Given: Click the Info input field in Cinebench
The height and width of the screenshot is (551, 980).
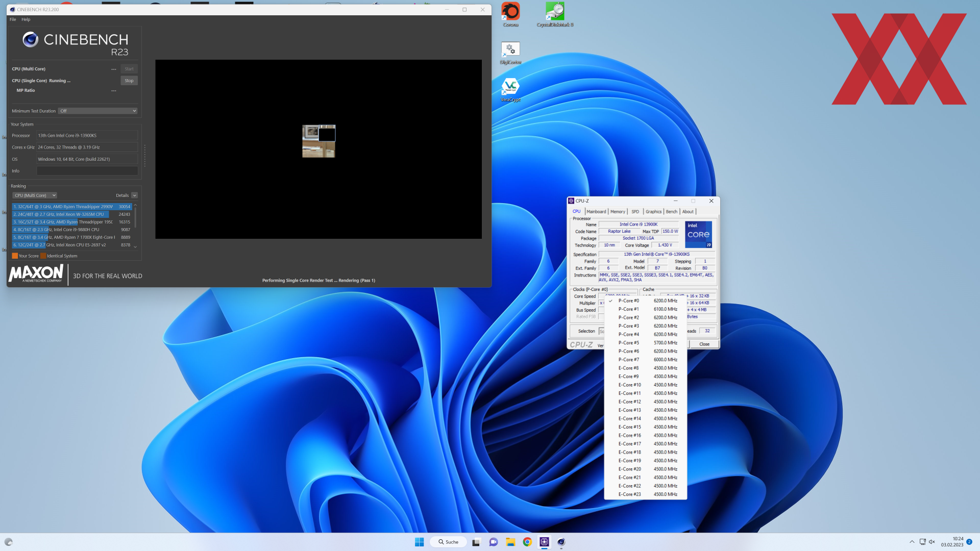Looking at the screenshot, I should [87, 171].
